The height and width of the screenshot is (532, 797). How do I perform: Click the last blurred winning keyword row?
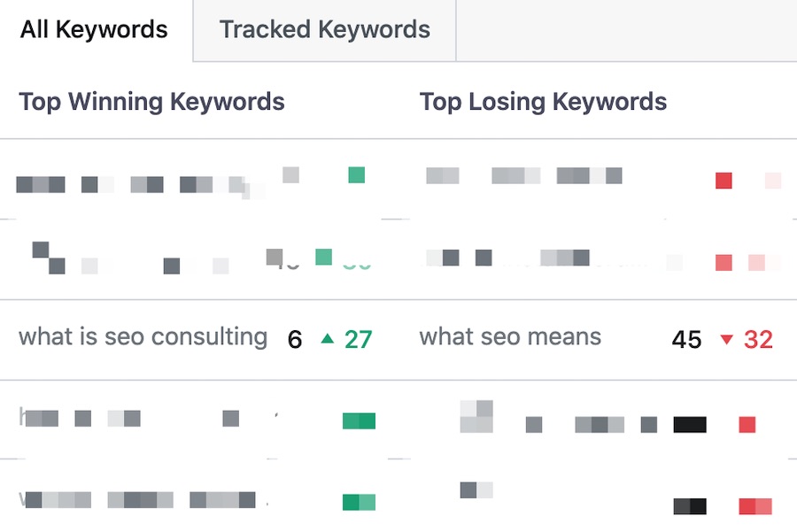click(x=198, y=496)
